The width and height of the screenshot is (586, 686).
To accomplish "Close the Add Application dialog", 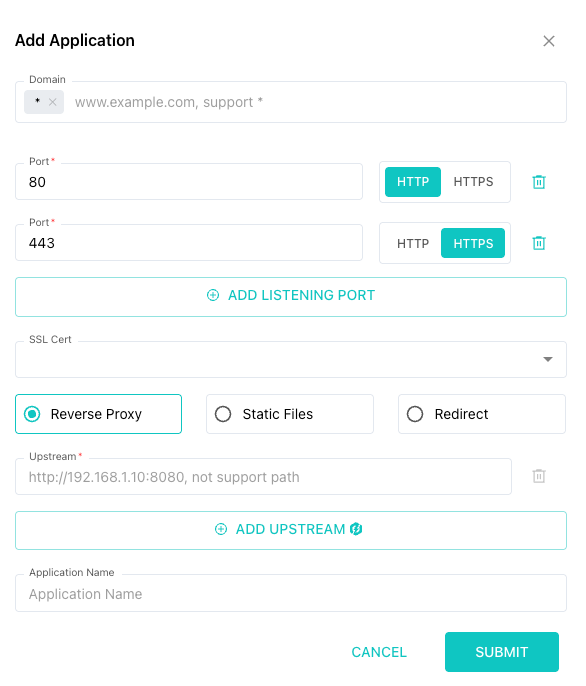I will pos(549,41).
